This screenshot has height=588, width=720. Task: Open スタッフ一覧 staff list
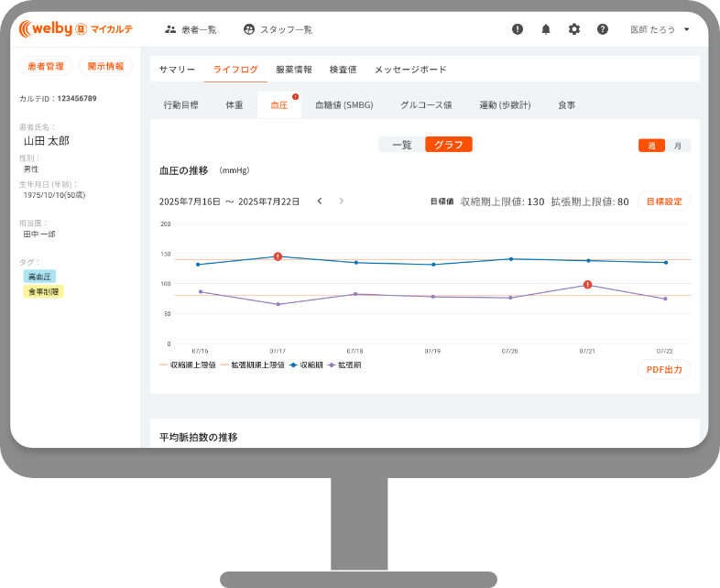point(278,29)
